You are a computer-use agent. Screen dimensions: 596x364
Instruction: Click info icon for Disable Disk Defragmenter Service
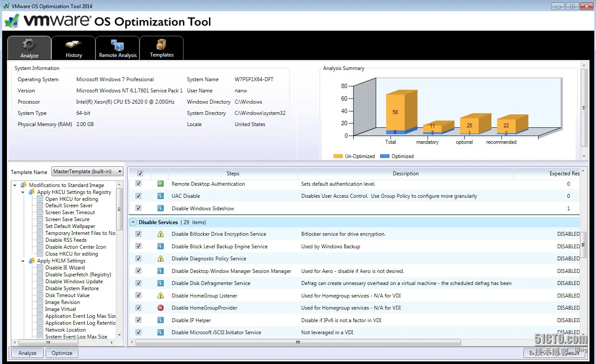click(161, 283)
